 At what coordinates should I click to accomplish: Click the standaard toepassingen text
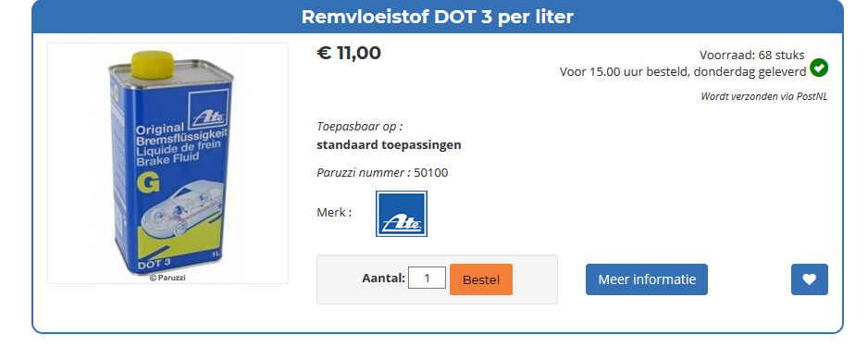pos(389,145)
